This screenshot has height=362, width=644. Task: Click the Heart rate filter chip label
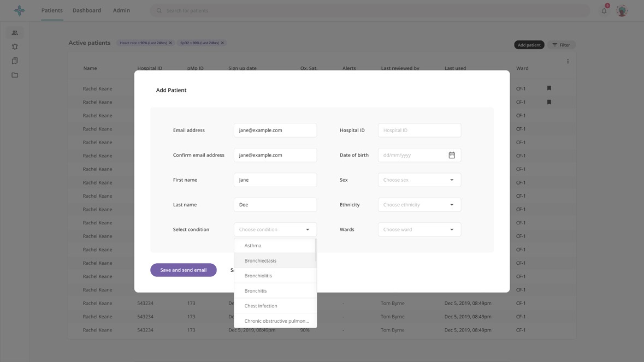pos(143,43)
